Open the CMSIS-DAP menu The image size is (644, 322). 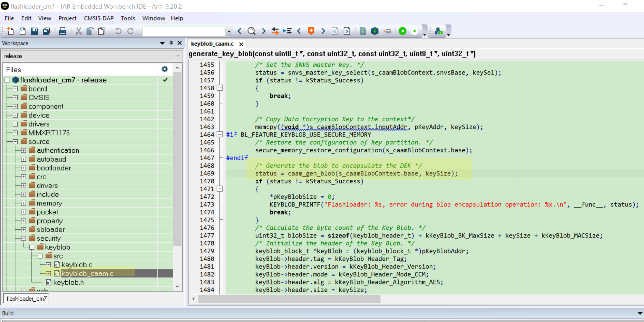point(99,18)
